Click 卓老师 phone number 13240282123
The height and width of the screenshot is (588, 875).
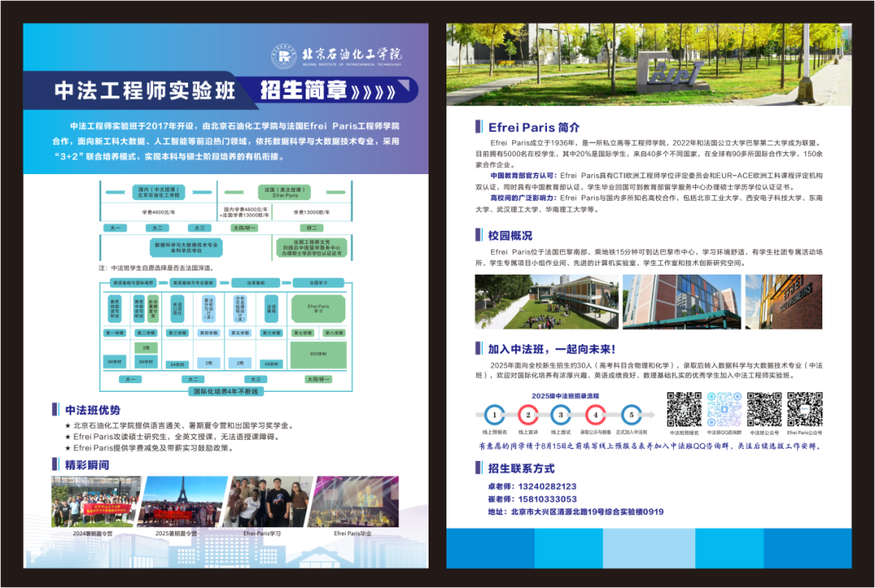(547, 487)
